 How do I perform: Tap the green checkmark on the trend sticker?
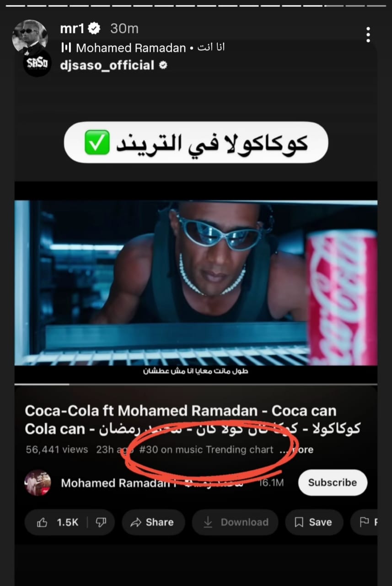point(97,142)
